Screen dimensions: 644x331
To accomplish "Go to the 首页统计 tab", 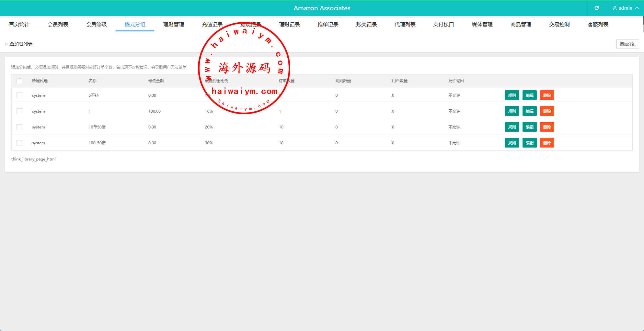I will [x=19, y=25].
